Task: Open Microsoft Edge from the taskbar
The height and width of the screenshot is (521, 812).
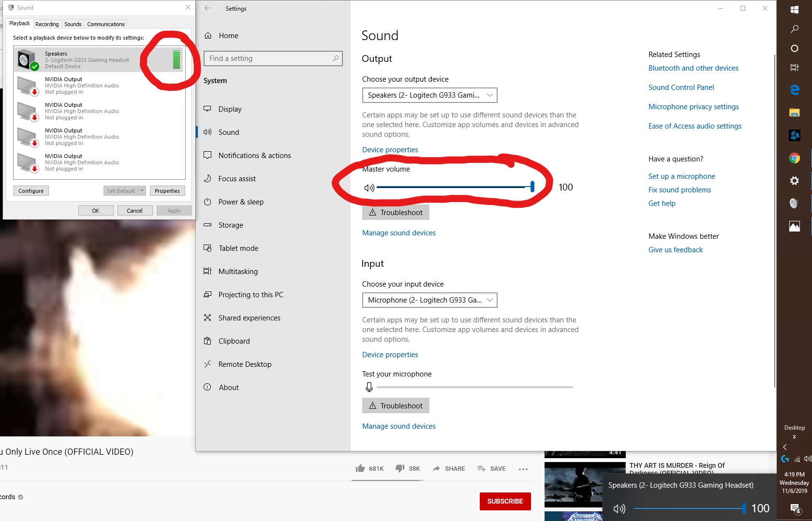Action: (x=794, y=90)
